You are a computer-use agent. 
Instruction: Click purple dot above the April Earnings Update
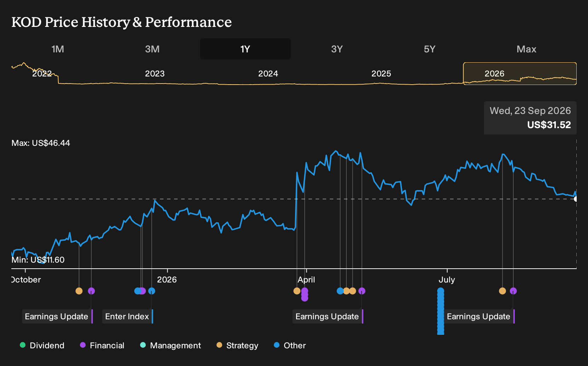(362, 291)
